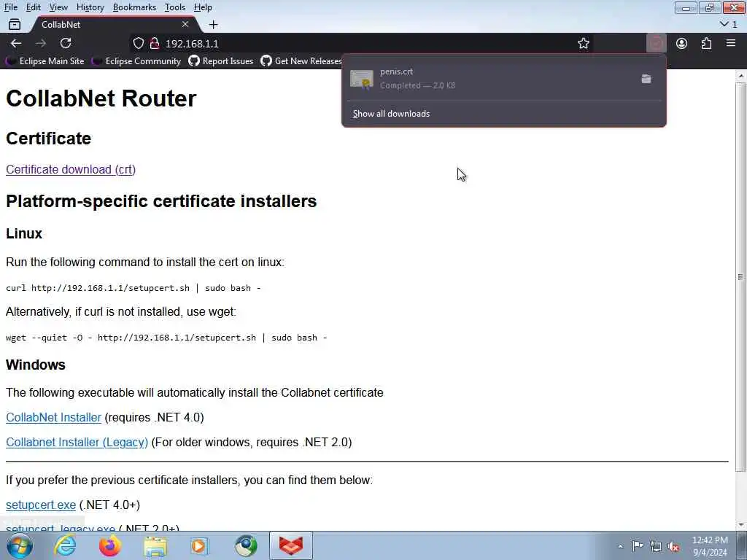This screenshot has height=560, width=747.
Task: Open Windows Explorer from taskbar
Action: pyautogui.click(x=155, y=545)
